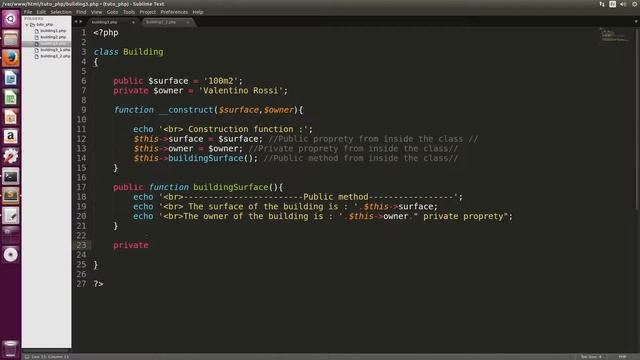Open the Preferences menu
This screenshot has height=360, width=640.
(174, 12)
